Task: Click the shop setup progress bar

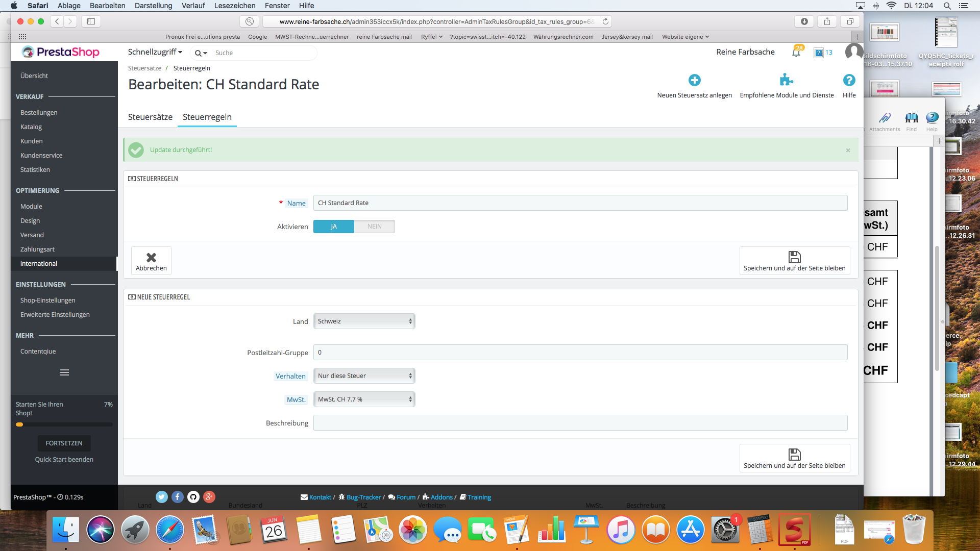Action: pos(64,424)
